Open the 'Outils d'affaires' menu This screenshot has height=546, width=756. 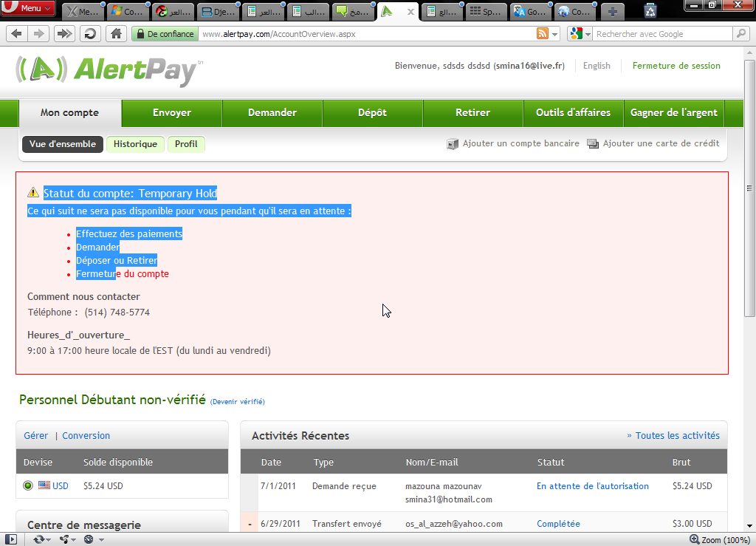573,113
